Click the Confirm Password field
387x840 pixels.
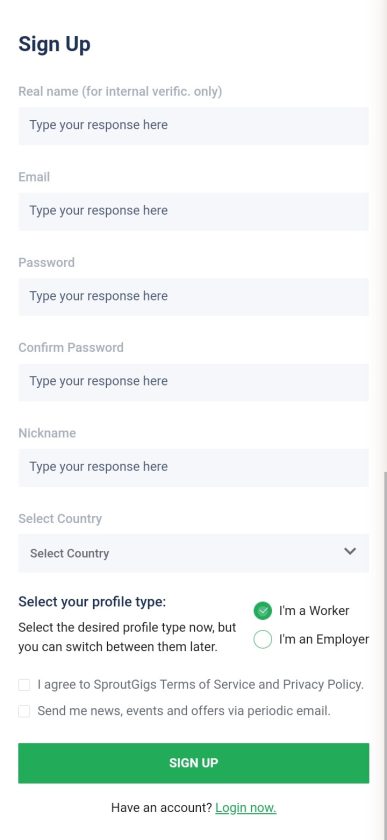[x=194, y=382]
